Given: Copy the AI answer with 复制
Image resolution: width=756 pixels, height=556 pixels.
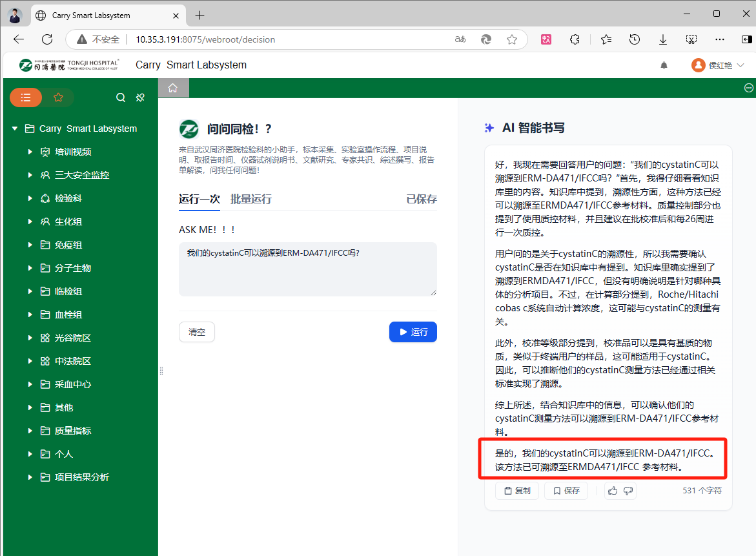Looking at the screenshot, I should pyautogui.click(x=517, y=490).
